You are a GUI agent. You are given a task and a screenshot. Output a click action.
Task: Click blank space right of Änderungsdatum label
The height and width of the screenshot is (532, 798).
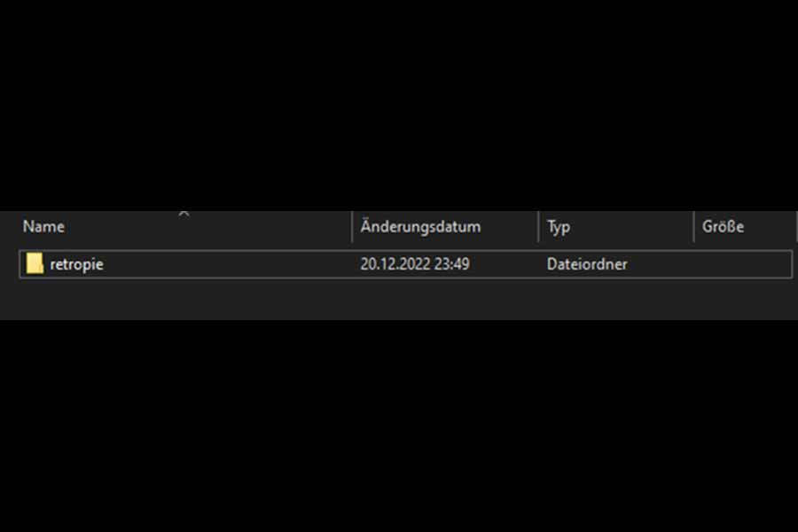[x=509, y=227]
